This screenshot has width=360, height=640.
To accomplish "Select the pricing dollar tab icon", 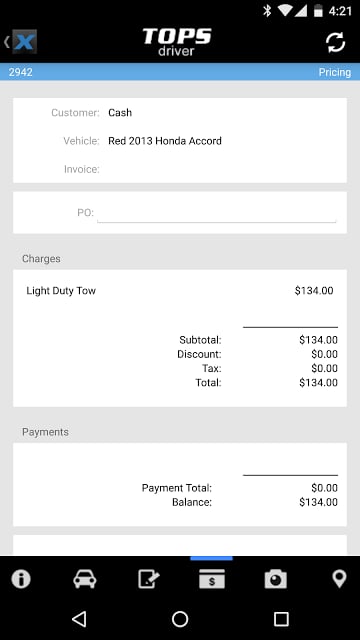I will pos(212,579).
